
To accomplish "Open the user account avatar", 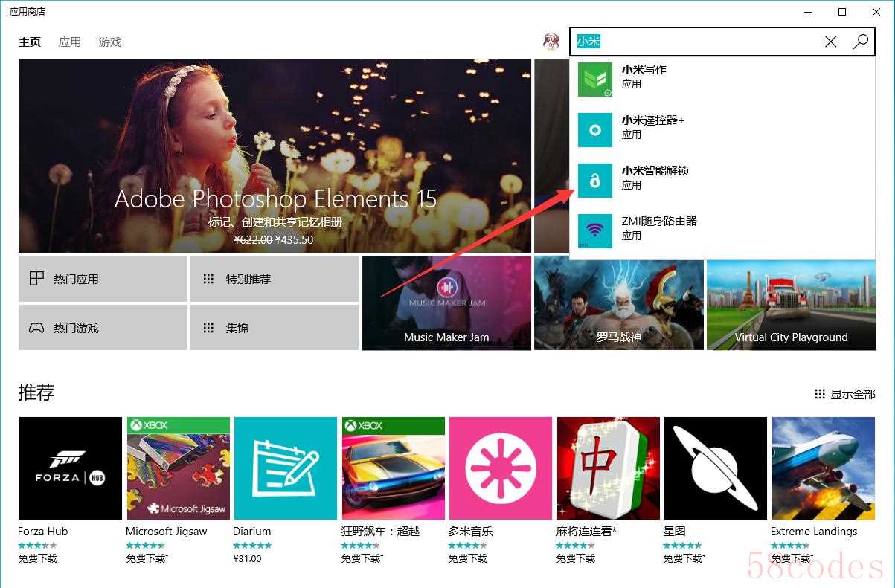I will point(551,42).
